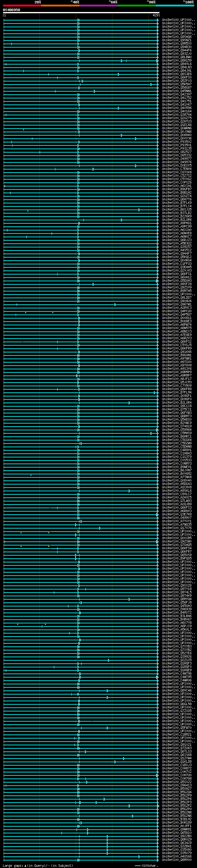Click label UniRef100_Q6S3E6
This screenshot has width=197, height=868.
click(x=176, y=74)
